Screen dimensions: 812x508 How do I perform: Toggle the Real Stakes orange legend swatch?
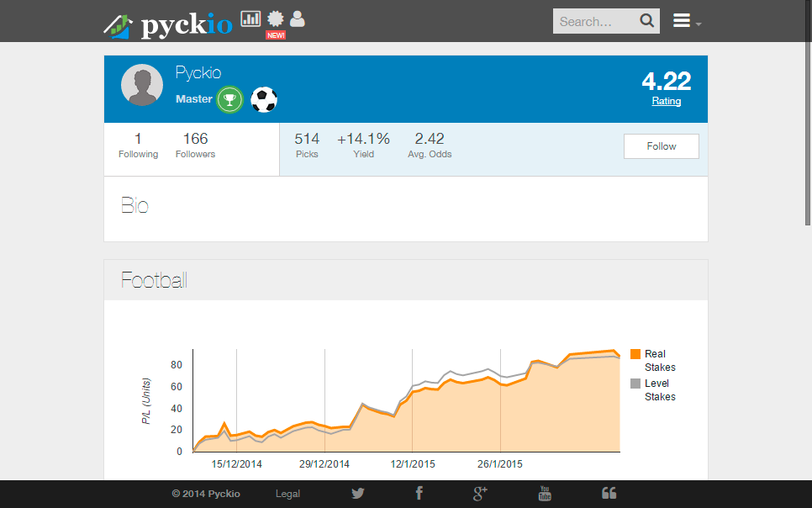click(x=635, y=354)
